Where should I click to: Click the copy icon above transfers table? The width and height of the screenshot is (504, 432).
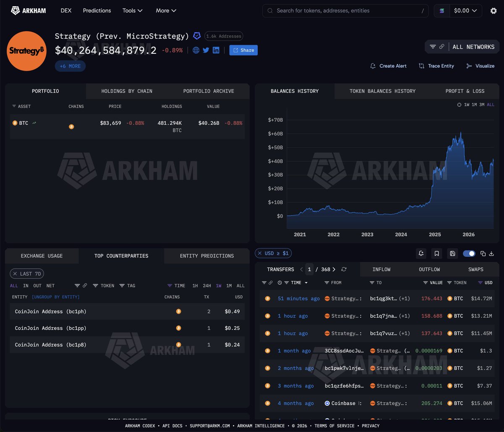point(483,253)
